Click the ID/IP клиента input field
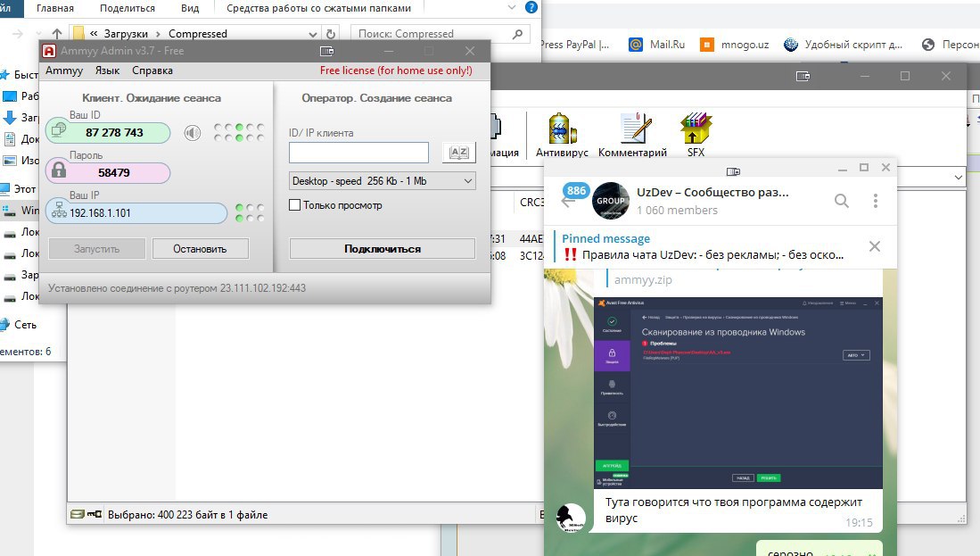980x556 pixels. [358, 153]
